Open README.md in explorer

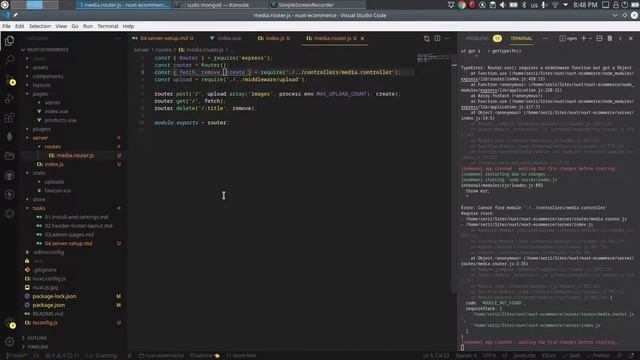click(48, 314)
